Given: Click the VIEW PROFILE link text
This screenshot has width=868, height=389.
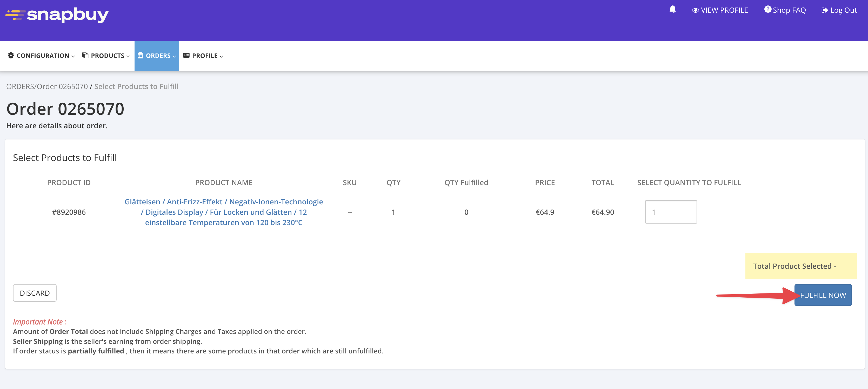Looking at the screenshot, I should tap(724, 10).
